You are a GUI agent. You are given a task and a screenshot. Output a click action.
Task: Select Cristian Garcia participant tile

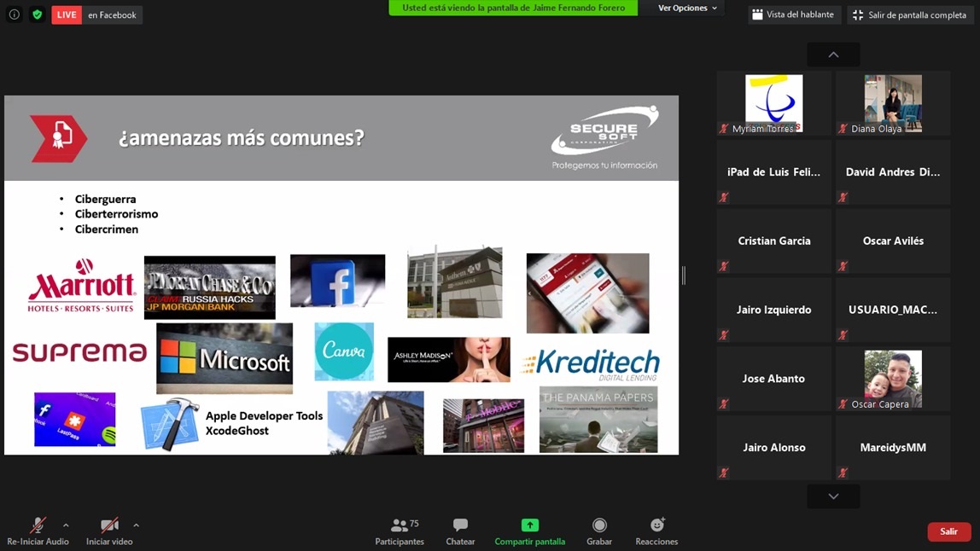[x=773, y=241]
